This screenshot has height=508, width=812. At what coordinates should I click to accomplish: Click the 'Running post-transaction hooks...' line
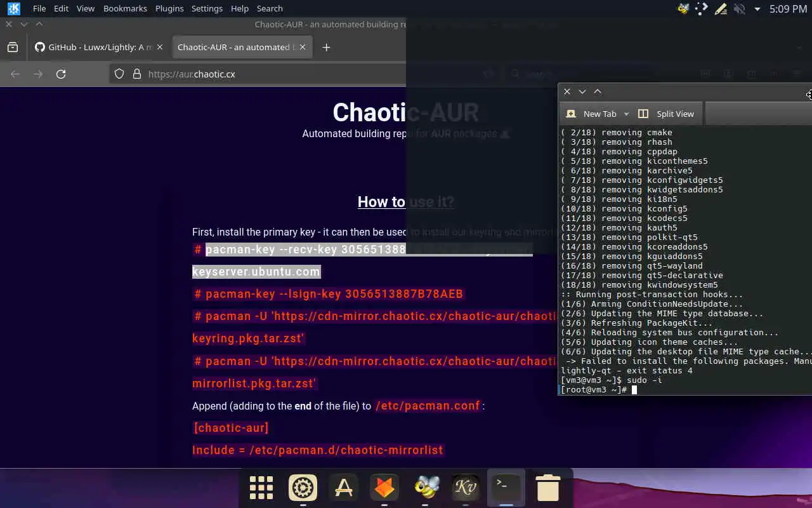pyautogui.click(x=652, y=295)
